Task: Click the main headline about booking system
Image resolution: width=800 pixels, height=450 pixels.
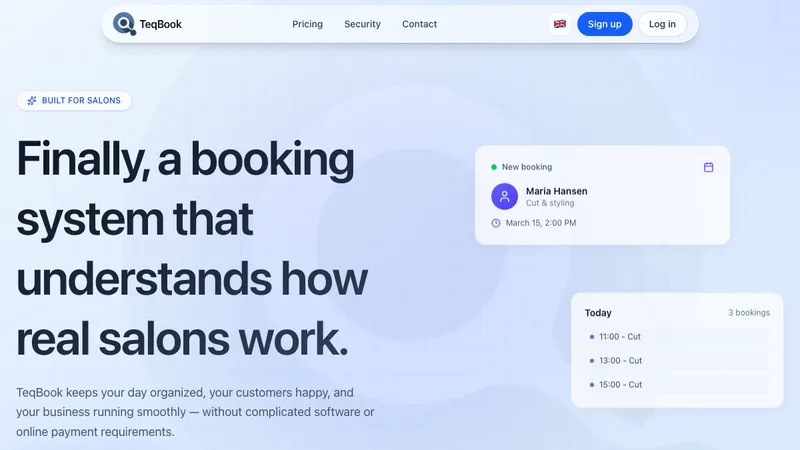Action: (192, 248)
